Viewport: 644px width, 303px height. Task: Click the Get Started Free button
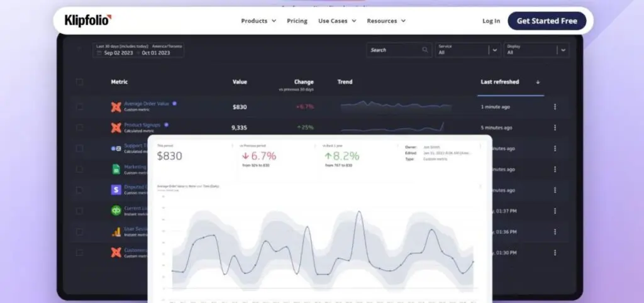click(547, 21)
